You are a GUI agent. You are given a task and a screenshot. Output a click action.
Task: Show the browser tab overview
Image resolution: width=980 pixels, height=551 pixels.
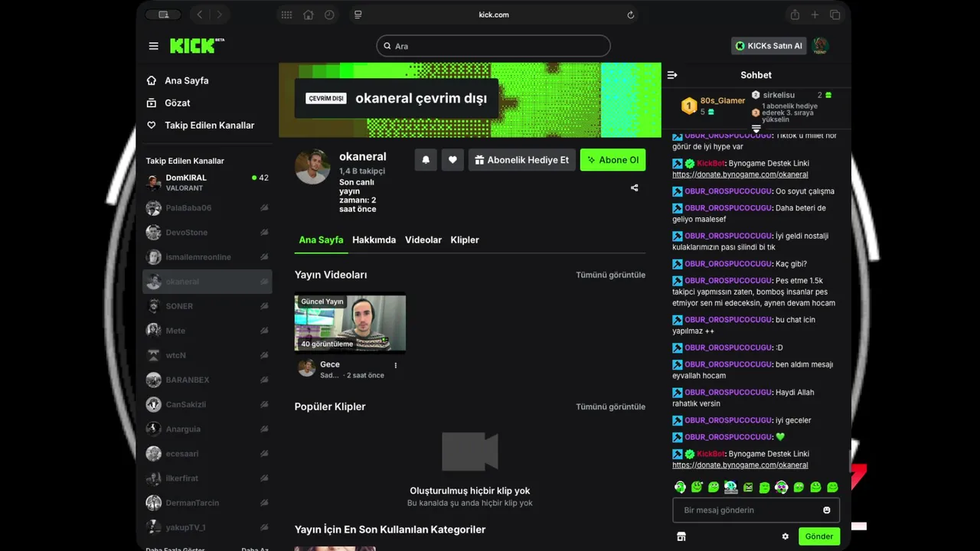click(x=835, y=15)
